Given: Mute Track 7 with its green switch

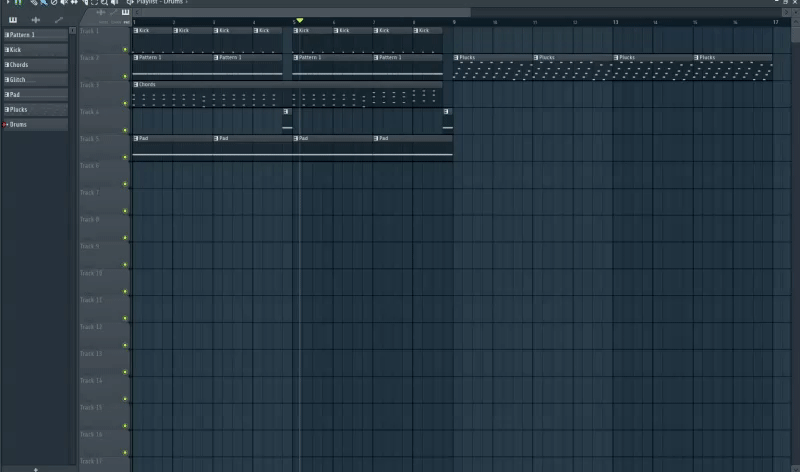Looking at the screenshot, I should (x=125, y=211).
